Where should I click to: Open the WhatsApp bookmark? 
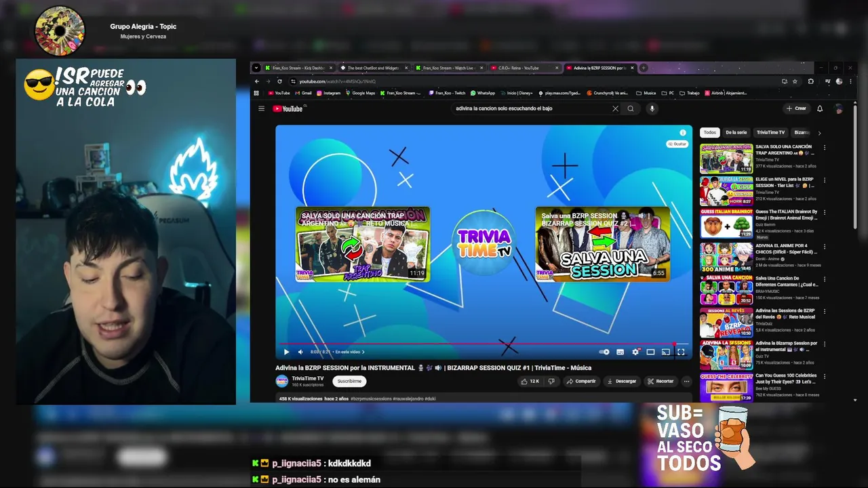[x=483, y=93]
